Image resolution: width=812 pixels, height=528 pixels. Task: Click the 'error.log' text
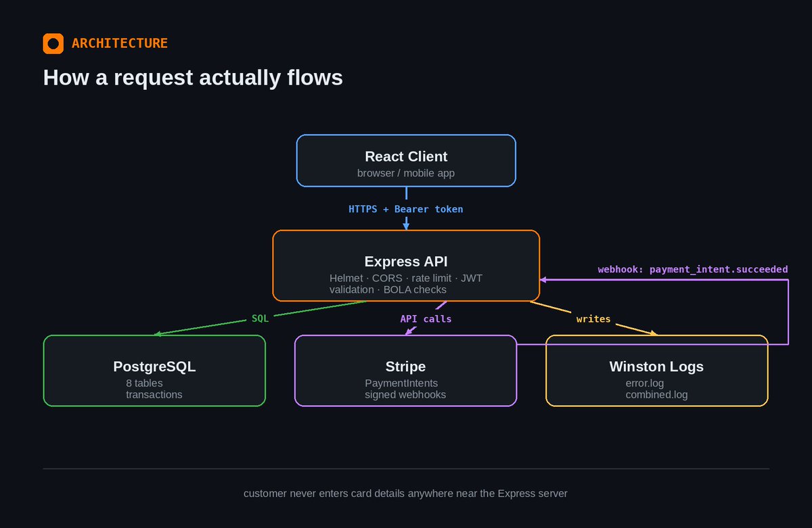click(x=646, y=383)
